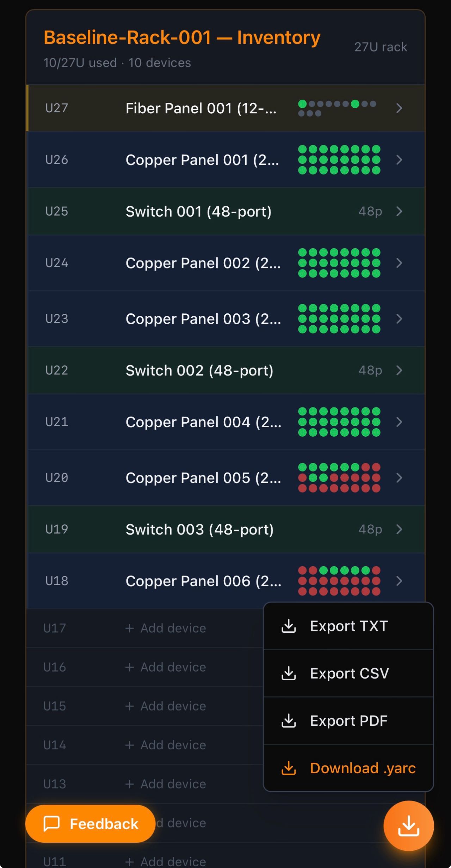
Task: Expand Fiber Panel 001 using its chevron
Action: pos(399,108)
